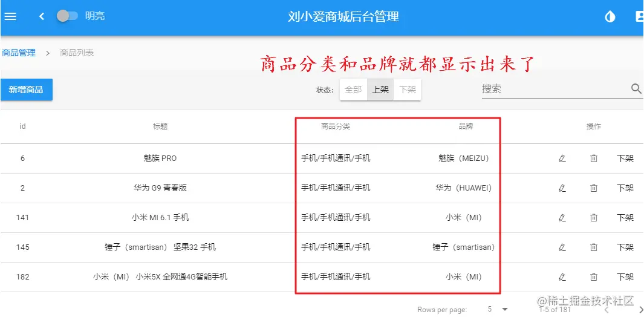This screenshot has width=644, height=317.
Task: Click brand cell 华为（HUAWEI）
Action: (x=464, y=188)
